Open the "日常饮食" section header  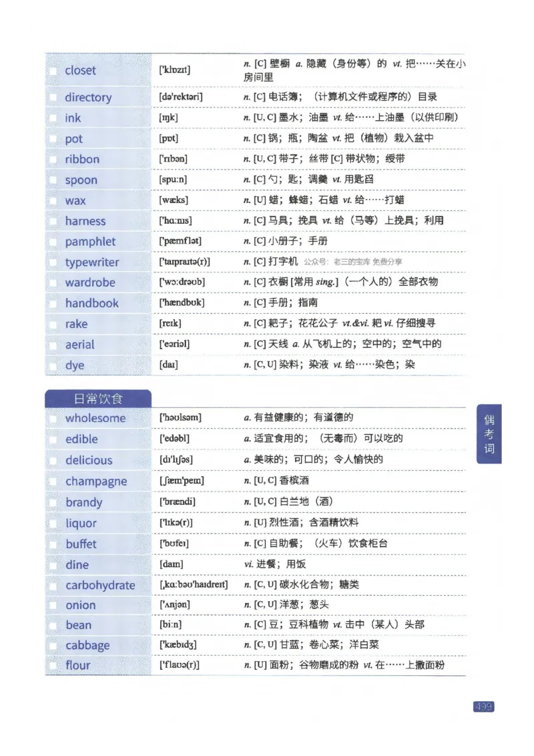97,397
